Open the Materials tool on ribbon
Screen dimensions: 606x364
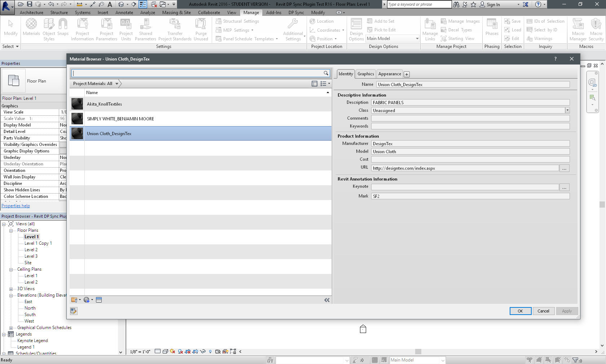pyautogui.click(x=31, y=27)
